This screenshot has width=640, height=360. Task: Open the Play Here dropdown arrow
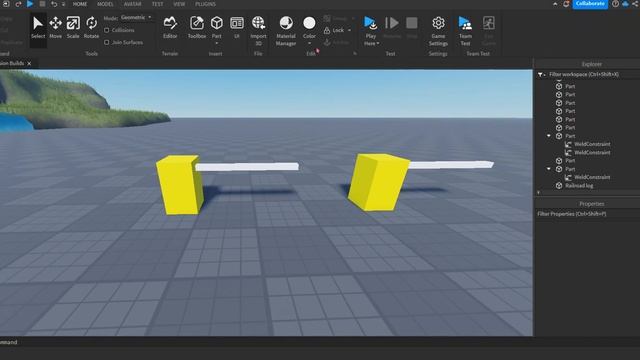click(378, 43)
